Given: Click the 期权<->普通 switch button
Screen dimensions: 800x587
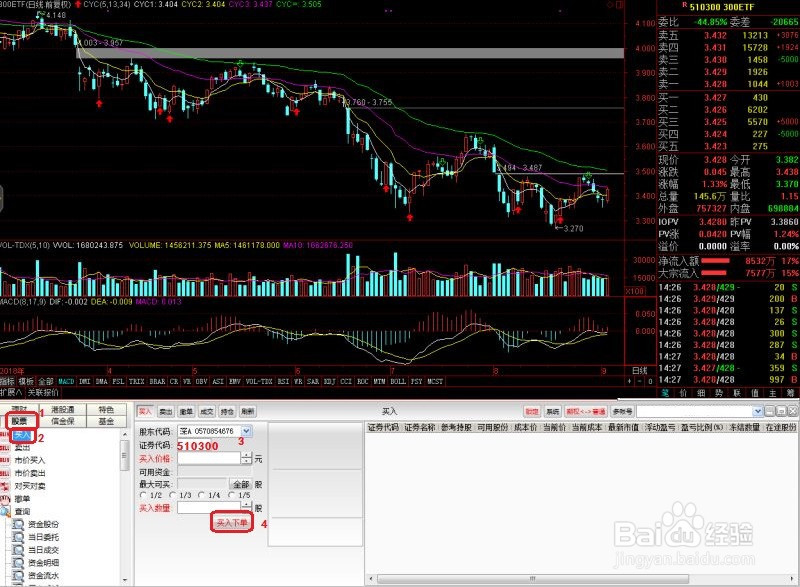Looking at the screenshot, I should [585, 411].
